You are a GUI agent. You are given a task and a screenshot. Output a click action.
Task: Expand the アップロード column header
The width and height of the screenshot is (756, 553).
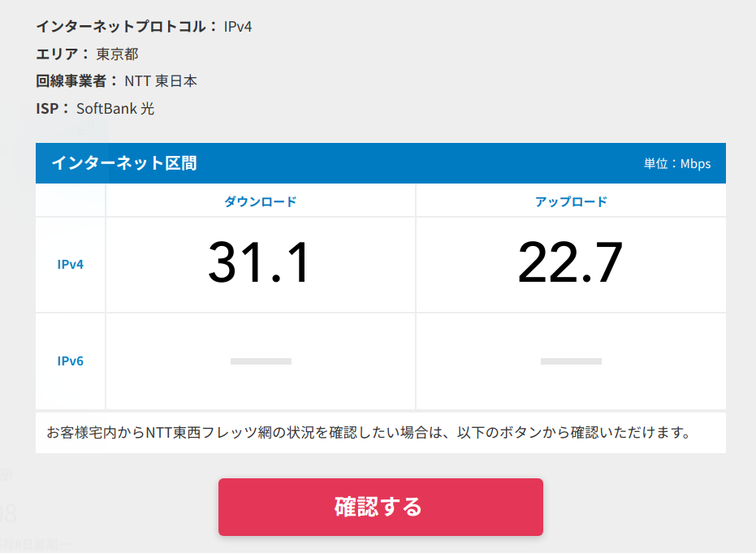[x=570, y=201]
